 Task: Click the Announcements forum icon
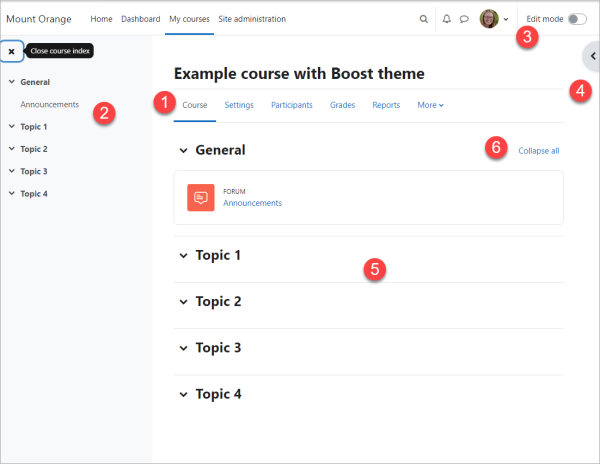(201, 197)
